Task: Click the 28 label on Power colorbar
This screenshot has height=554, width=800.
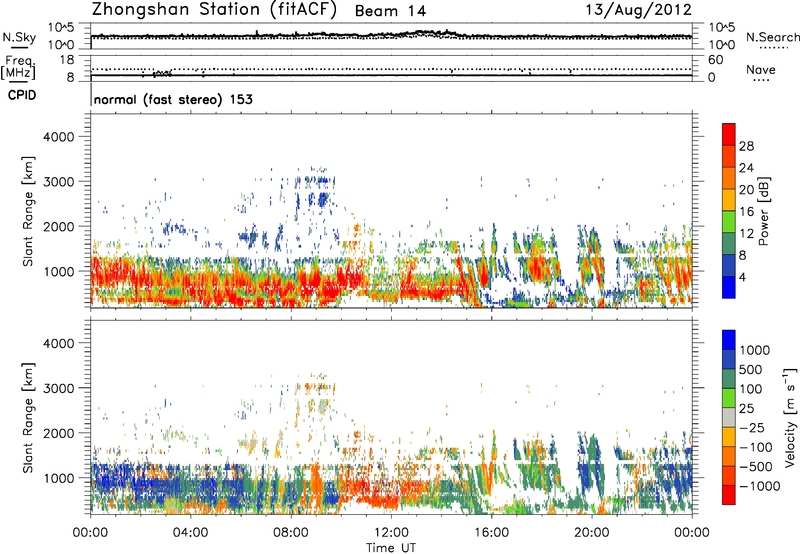Action: [x=746, y=146]
